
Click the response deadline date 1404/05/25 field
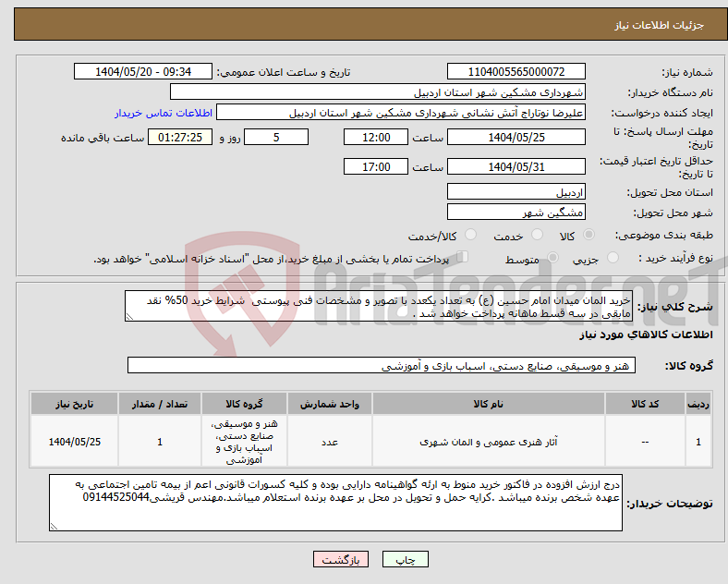516,137
